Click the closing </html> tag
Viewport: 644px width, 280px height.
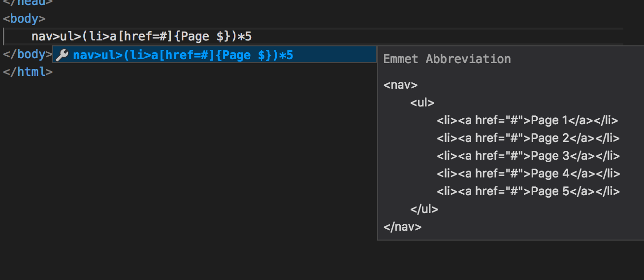[28, 72]
